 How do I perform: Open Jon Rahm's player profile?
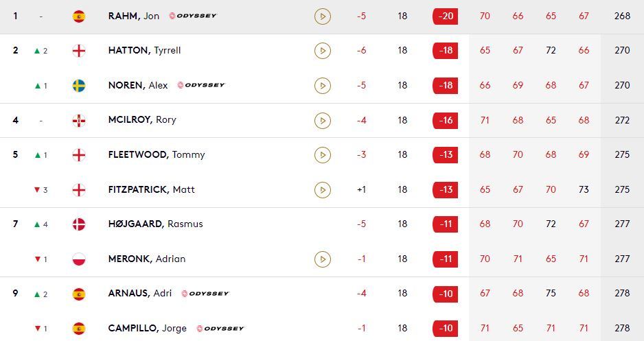[134, 16]
